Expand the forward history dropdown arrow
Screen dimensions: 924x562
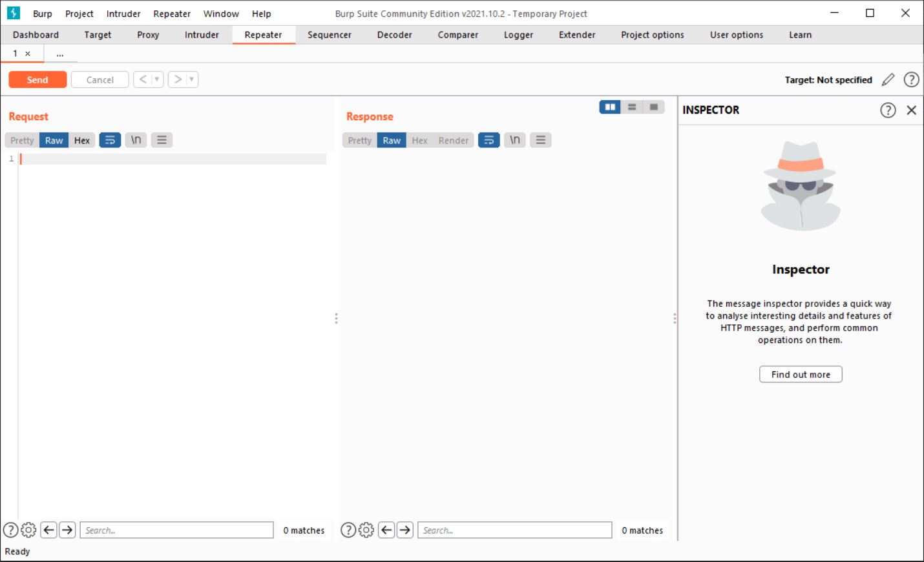[192, 79]
